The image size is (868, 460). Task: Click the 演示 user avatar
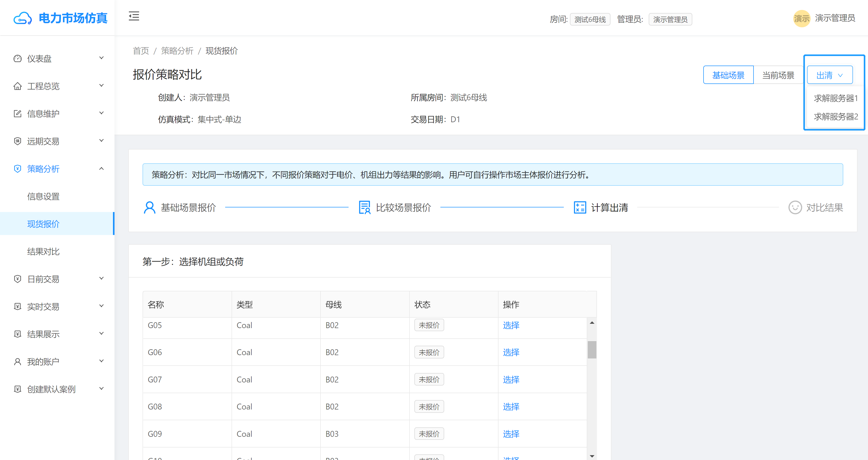tap(802, 18)
